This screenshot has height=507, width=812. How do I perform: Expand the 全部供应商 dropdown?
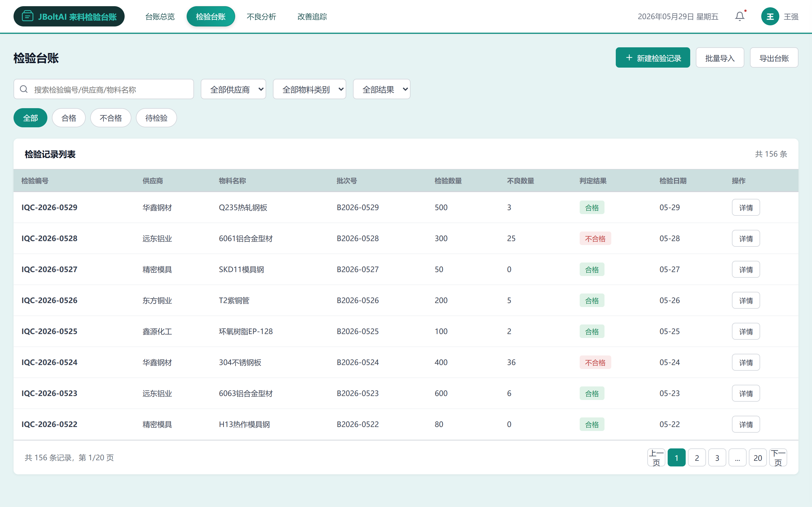point(233,89)
